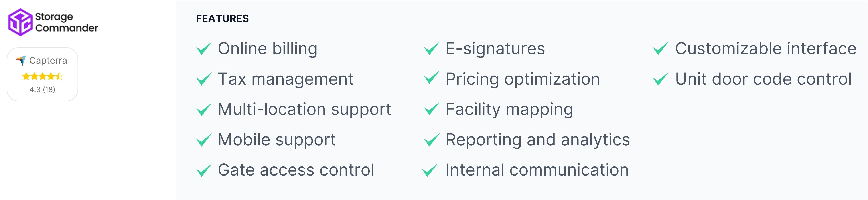The image size is (868, 200).
Task: Click the Storage Commander brand name text
Action: pos(66,22)
